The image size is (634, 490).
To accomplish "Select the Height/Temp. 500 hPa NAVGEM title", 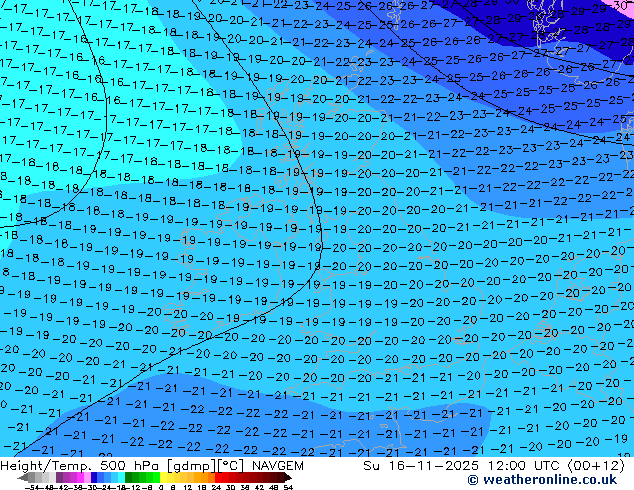I will point(152,466).
